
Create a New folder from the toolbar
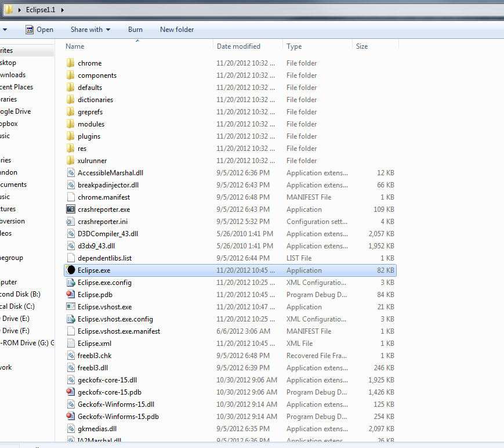pos(177,30)
